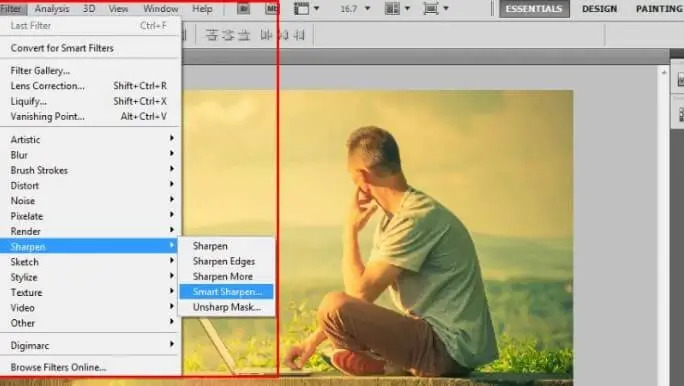Expand the Stylize filter submenu

(90, 277)
